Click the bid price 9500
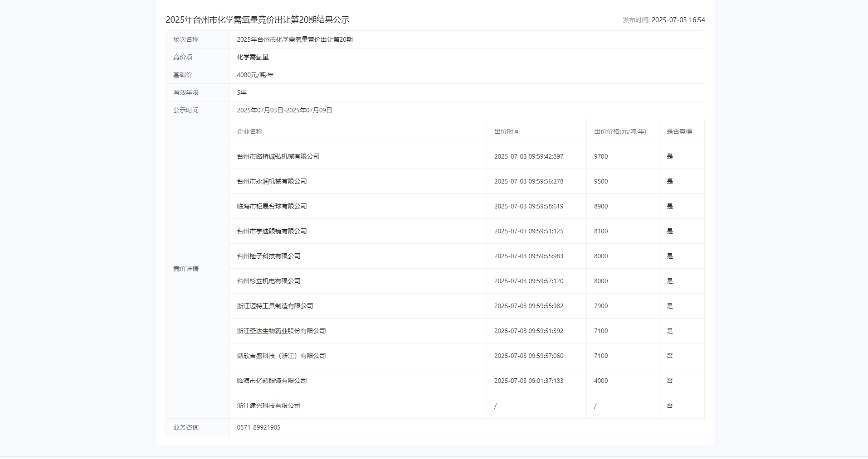 tap(601, 181)
